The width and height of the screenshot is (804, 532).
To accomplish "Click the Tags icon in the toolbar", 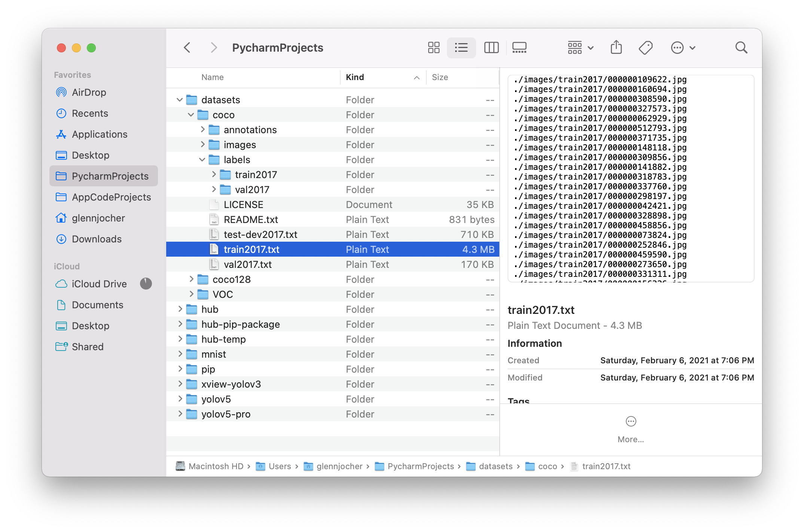I will pyautogui.click(x=646, y=48).
